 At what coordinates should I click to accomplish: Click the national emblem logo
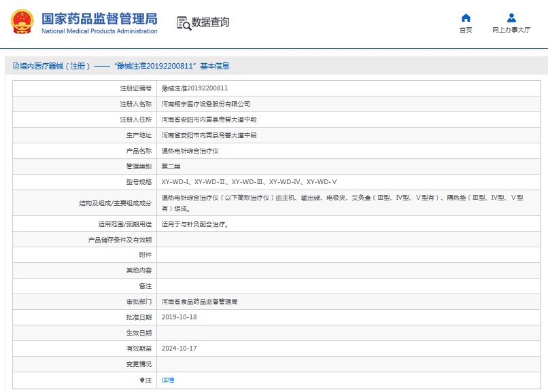[22, 22]
